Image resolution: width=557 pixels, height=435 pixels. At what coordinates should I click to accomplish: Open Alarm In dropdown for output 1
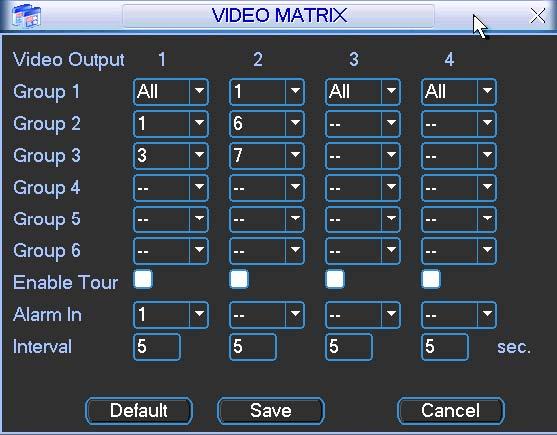(171, 315)
